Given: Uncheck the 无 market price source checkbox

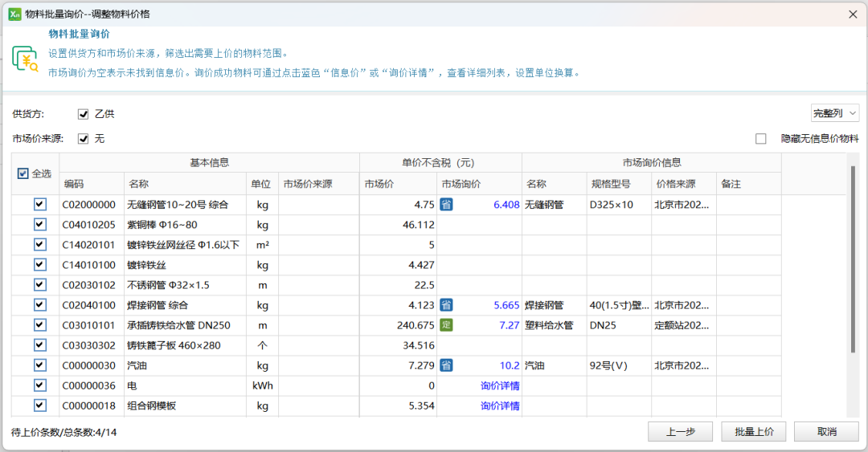Looking at the screenshot, I should pyautogui.click(x=83, y=139).
